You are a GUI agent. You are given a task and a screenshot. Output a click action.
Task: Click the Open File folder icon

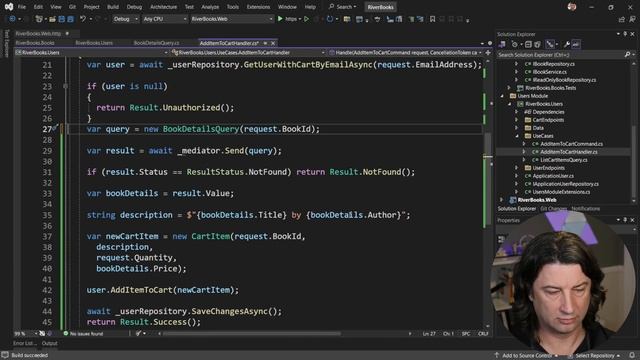coord(52,19)
